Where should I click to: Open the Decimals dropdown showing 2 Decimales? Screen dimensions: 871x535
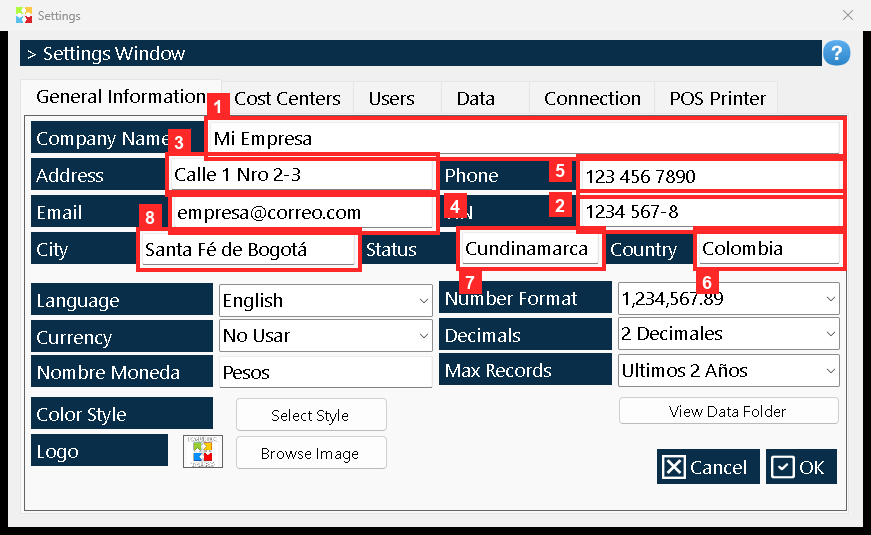[728, 334]
